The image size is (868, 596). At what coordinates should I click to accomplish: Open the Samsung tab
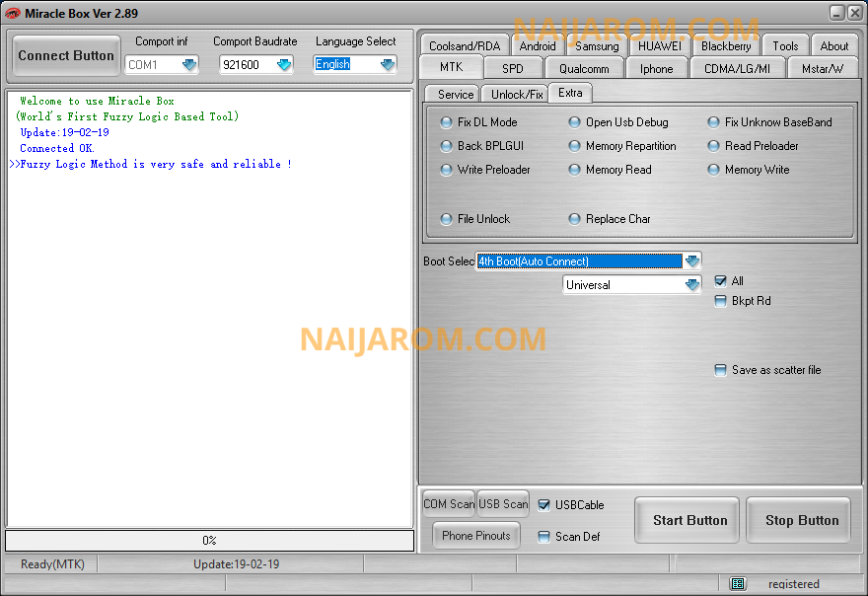click(x=597, y=46)
